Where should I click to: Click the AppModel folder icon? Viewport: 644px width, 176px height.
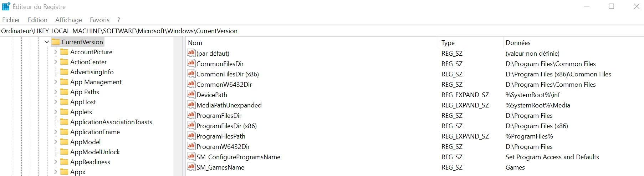(64, 142)
